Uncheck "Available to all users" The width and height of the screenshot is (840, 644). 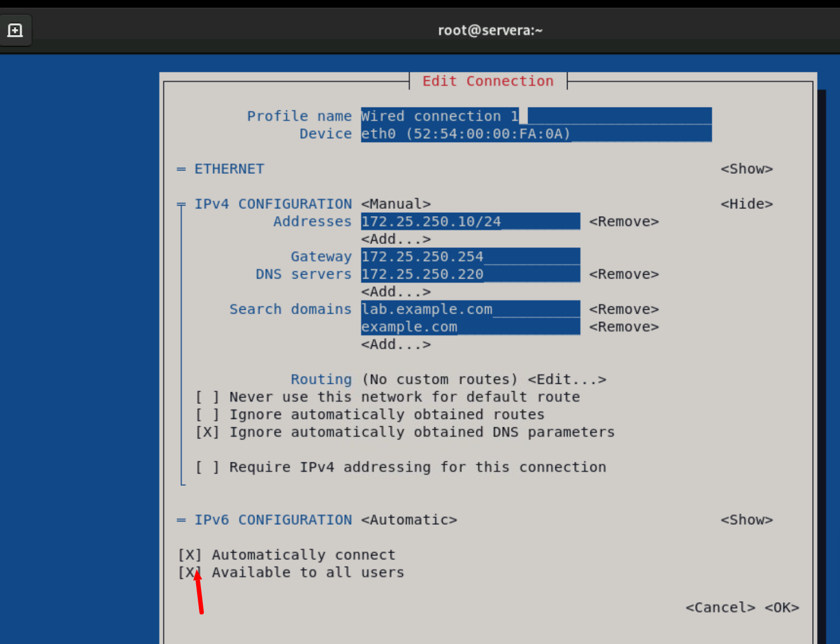[x=189, y=572]
